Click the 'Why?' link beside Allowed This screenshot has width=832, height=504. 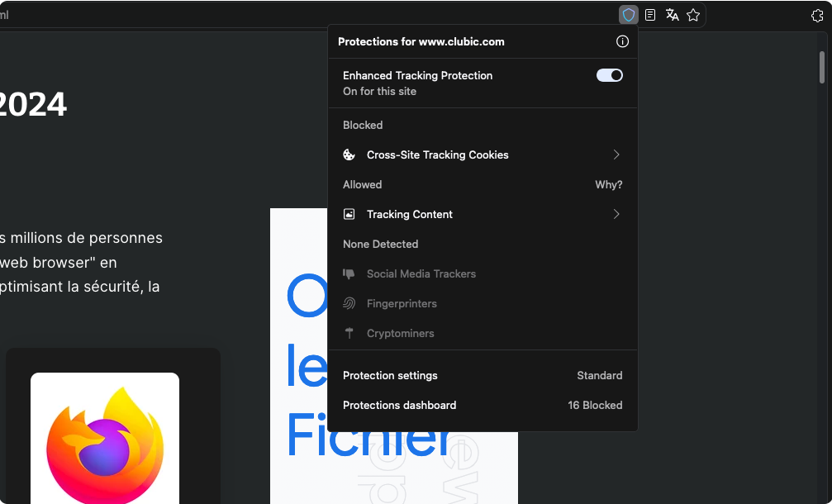pyautogui.click(x=608, y=184)
